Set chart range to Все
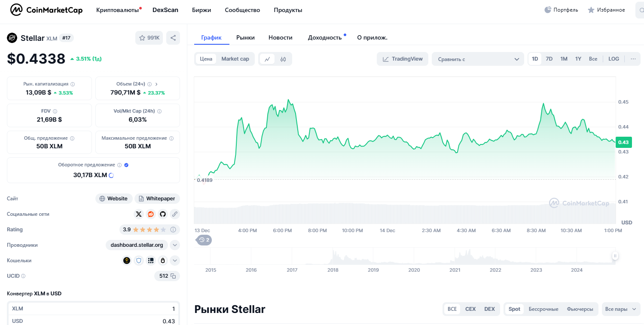Screen dimensions: 644x325 (x=593, y=59)
